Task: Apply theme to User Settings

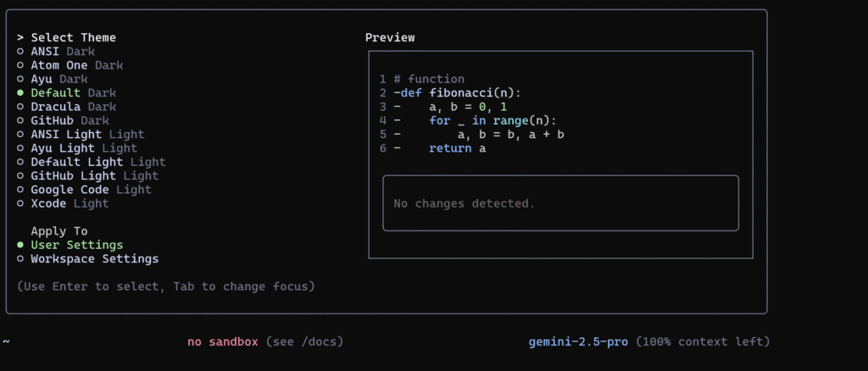Action: pos(70,245)
